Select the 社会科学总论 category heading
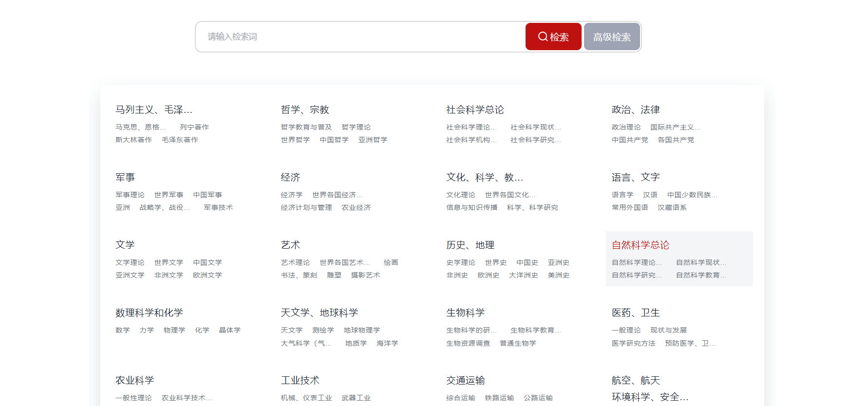Screen dimensions: 868x406 click(x=475, y=110)
